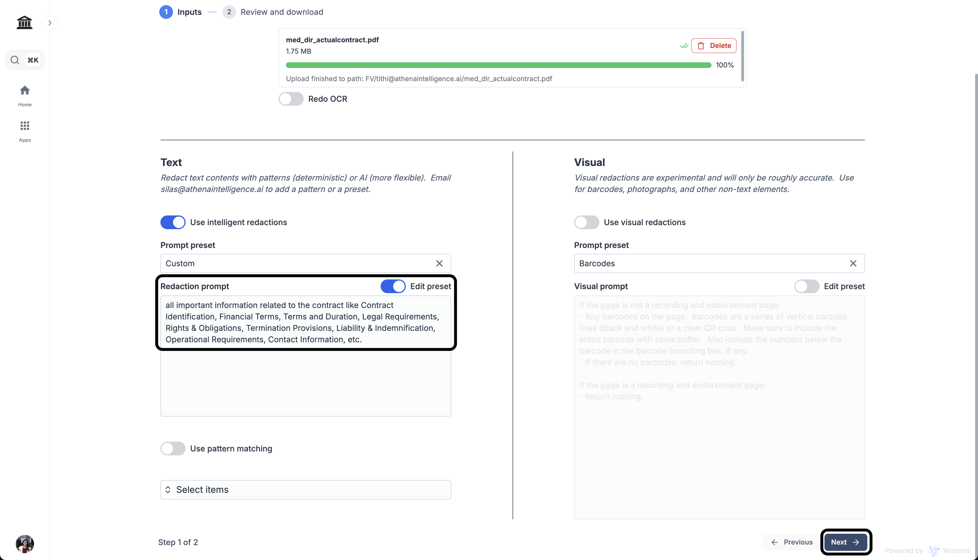Click the institution logo icon in the sidebar
This screenshot has height=560, width=978.
pyautogui.click(x=24, y=23)
